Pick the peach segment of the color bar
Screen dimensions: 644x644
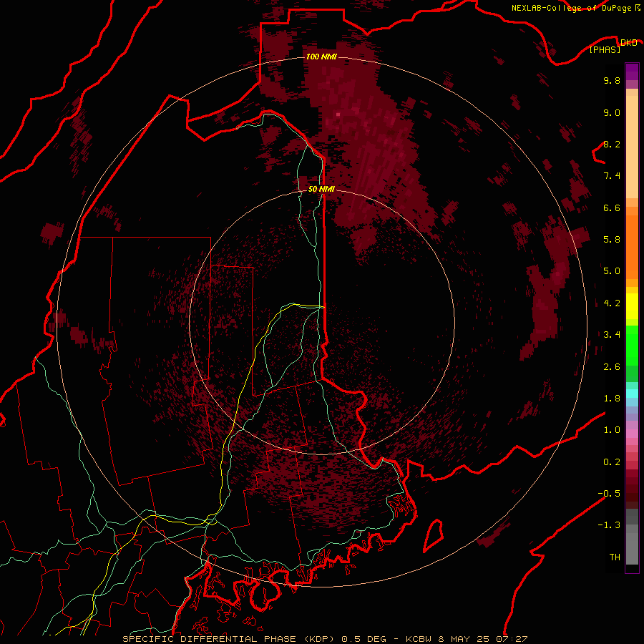point(632,147)
